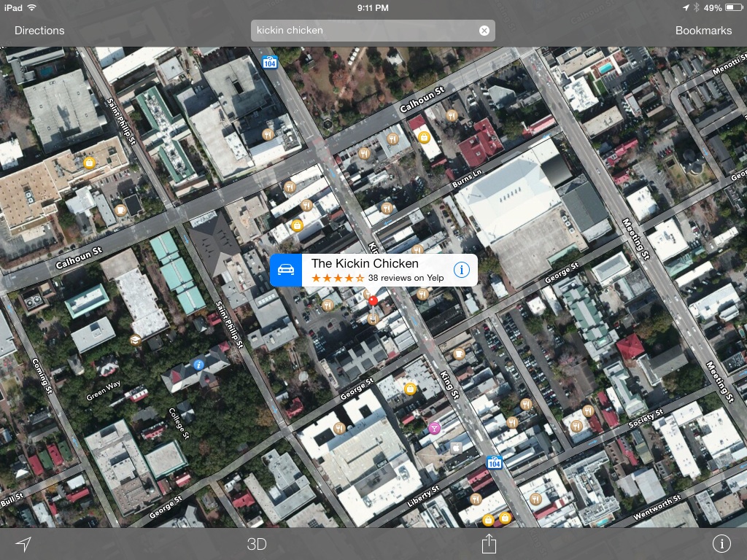
Task: Tap the 'King St' street label
Action: (x=449, y=384)
